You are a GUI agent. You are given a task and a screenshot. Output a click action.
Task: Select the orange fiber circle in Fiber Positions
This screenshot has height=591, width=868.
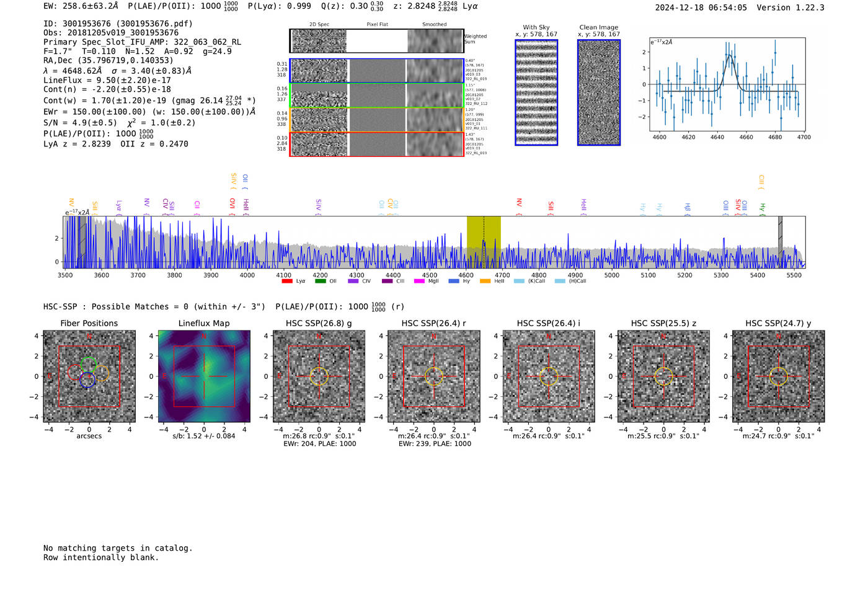(101, 373)
